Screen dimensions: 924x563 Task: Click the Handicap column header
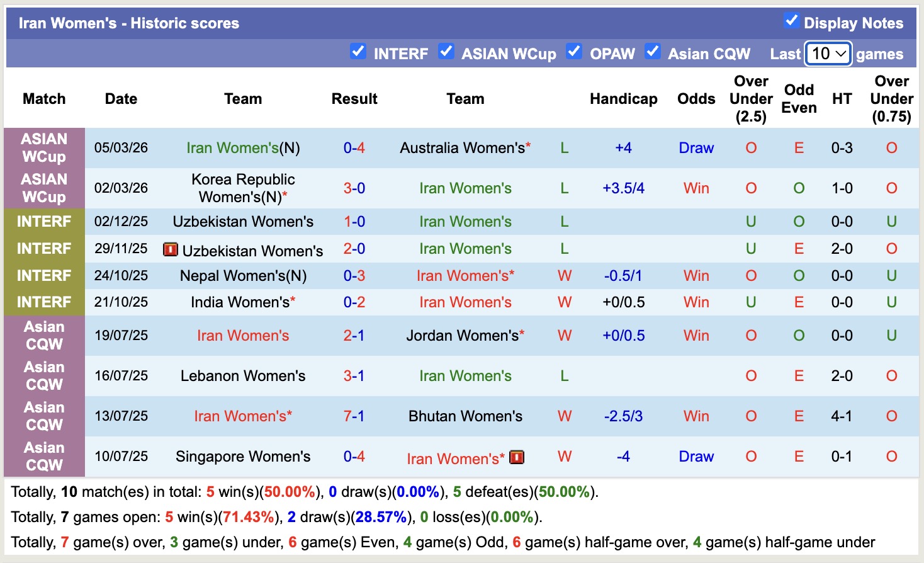coord(624,99)
